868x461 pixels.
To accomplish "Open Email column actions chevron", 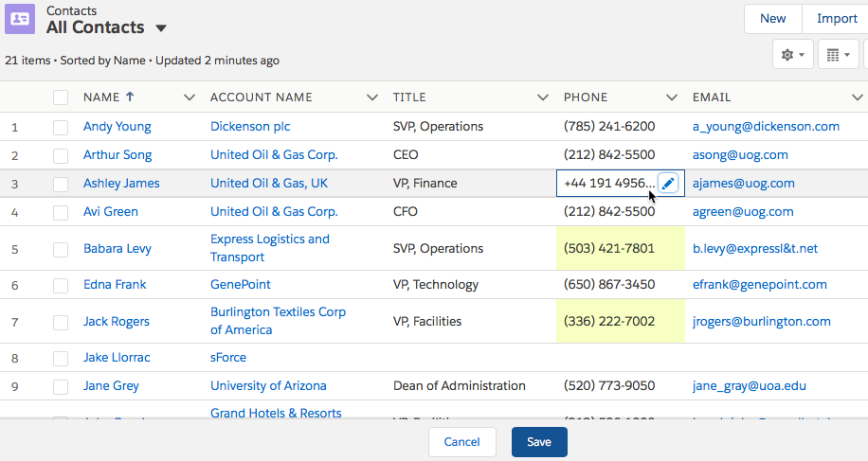I will coord(857,98).
